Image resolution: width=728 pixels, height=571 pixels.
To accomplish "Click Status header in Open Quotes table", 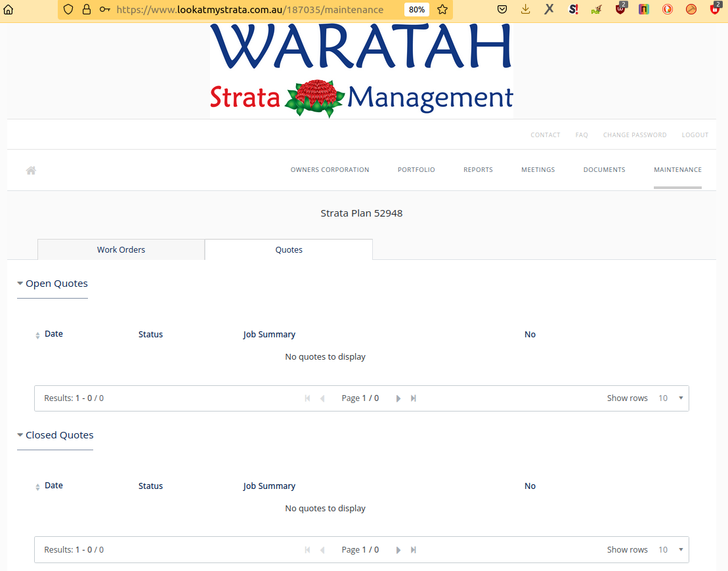I will click(150, 335).
